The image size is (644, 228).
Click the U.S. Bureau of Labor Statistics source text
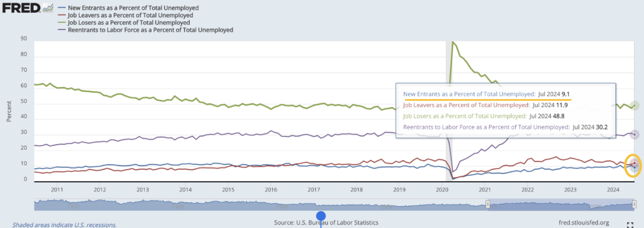[326, 223]
